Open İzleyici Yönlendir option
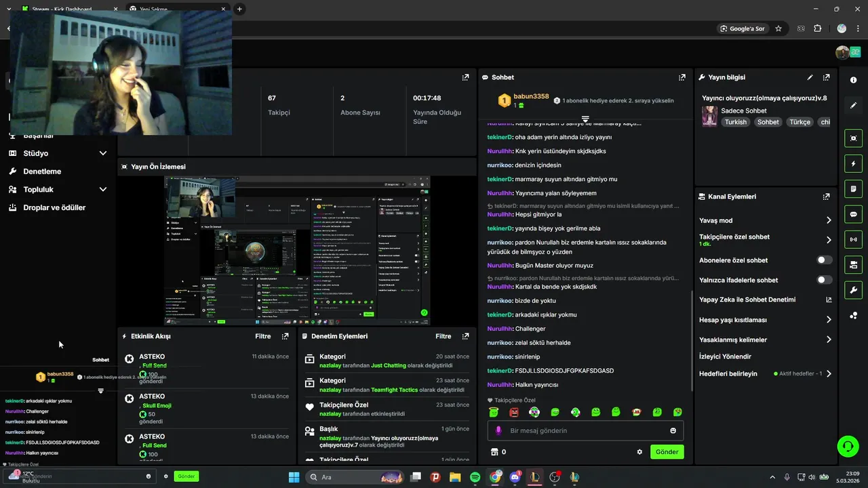868x488 pixels. (x=725, y=357)
